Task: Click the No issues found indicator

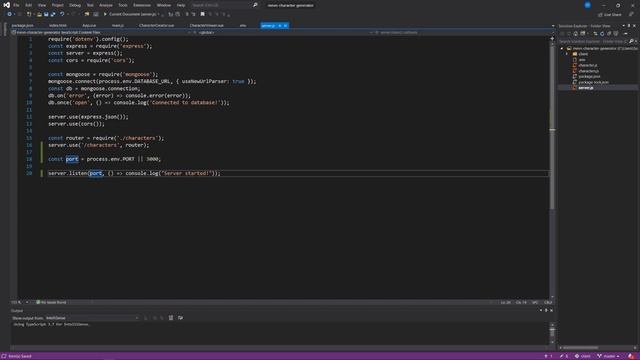Action: 51,302
